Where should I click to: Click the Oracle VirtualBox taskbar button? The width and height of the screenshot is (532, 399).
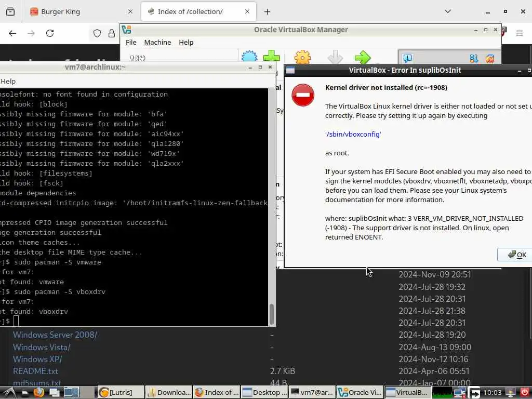click(360, 392)
